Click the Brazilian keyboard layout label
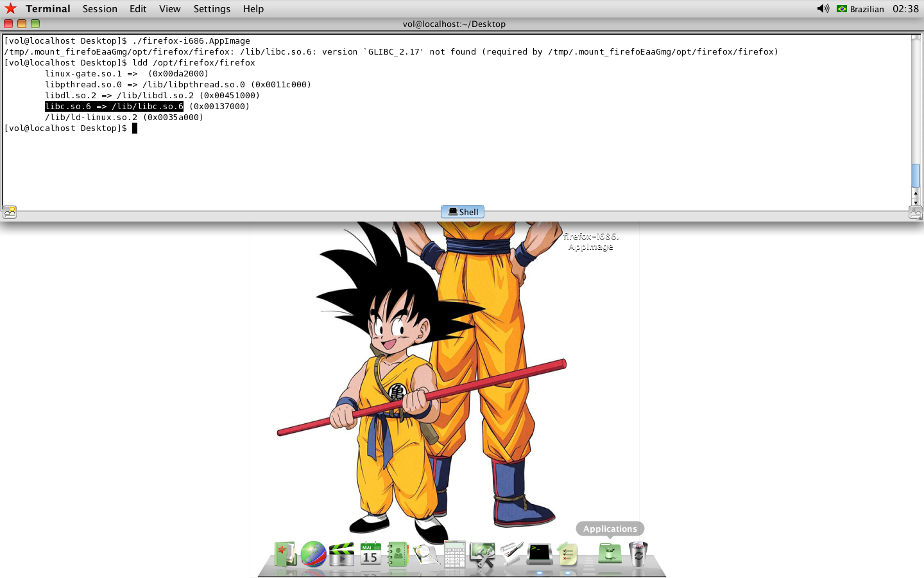The image size is (924, 578). 867,9
